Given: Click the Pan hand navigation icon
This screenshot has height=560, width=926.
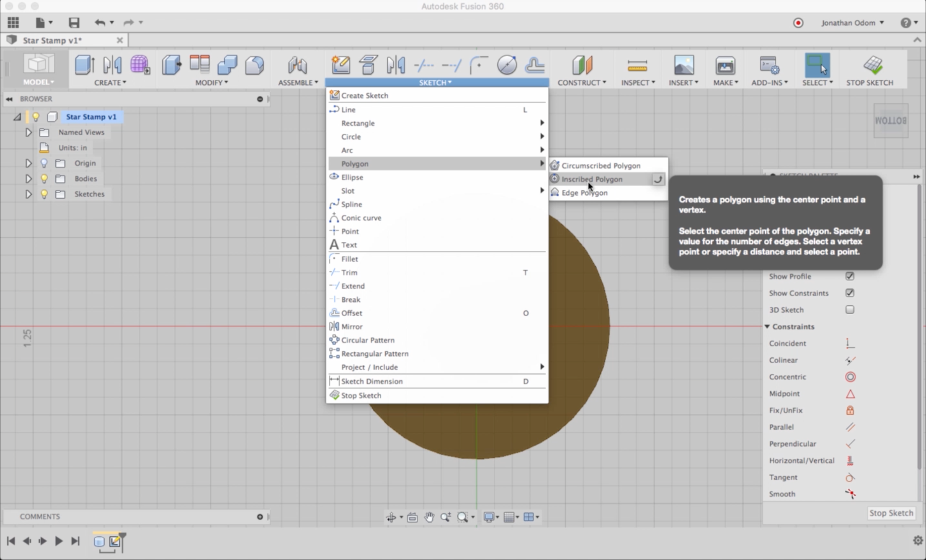Looking at the screenshot, I should pyautogui.click(x=429, y=517).
